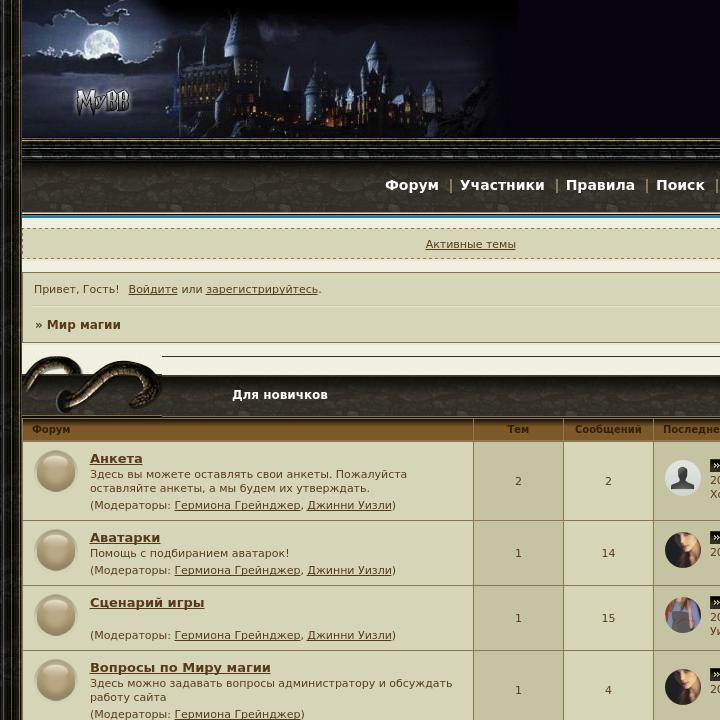Click the default avatar in Анкета row
The image size is (720, 720).
tap(683, 478)
